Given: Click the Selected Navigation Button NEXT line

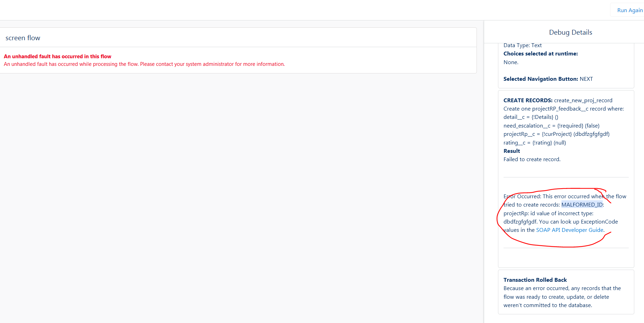Looking at the screenshot, I should 548,79.
